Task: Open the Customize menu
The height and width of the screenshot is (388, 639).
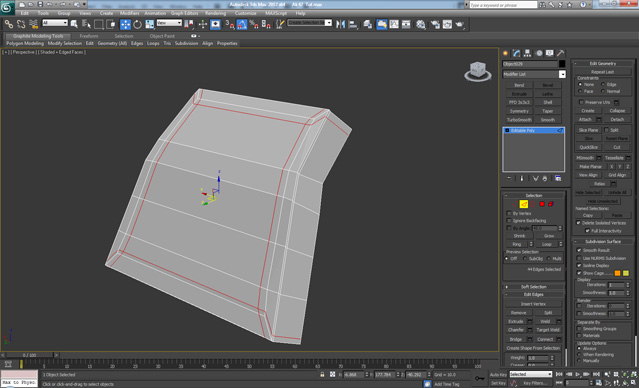Action: click(246, 13)
